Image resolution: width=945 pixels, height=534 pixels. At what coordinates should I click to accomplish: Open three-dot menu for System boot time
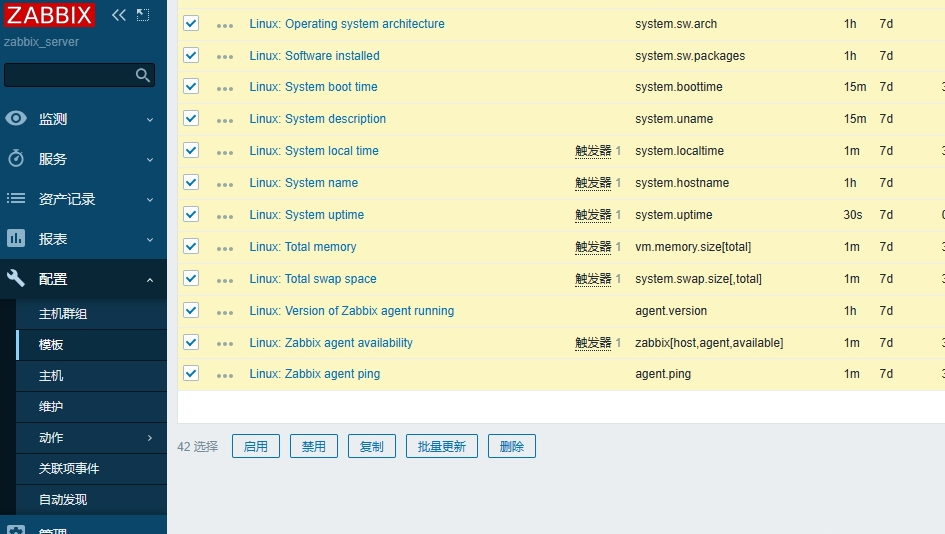(x=225, y=88)
